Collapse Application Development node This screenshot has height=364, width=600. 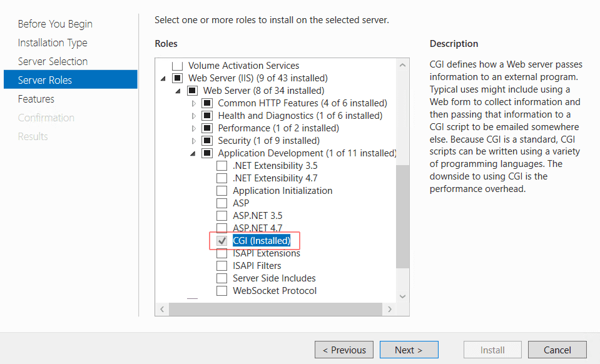click(x=193, y=154)
